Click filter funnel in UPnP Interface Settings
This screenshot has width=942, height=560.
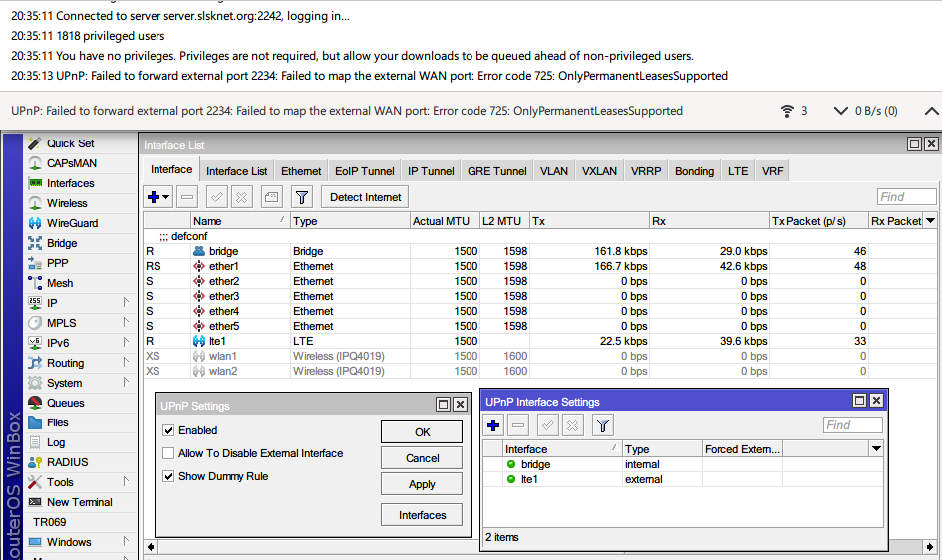coord(602,425)
